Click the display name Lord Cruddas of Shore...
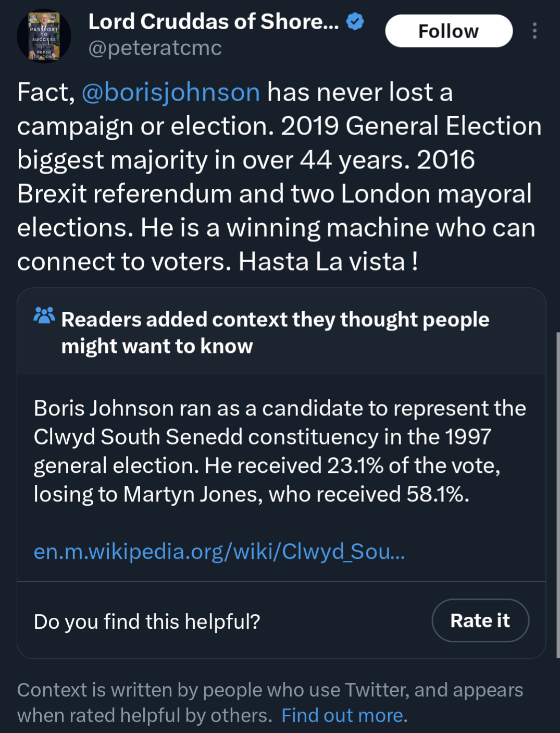 [x=214, y=22]
